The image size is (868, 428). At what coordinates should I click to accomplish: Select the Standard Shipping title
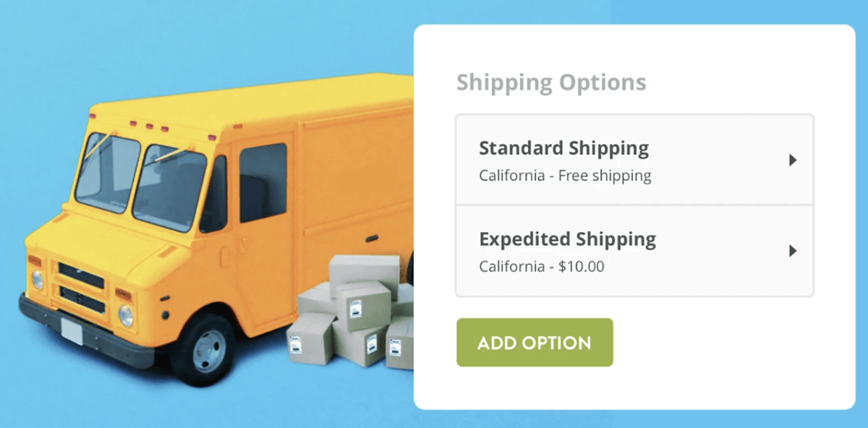[563, 148]
